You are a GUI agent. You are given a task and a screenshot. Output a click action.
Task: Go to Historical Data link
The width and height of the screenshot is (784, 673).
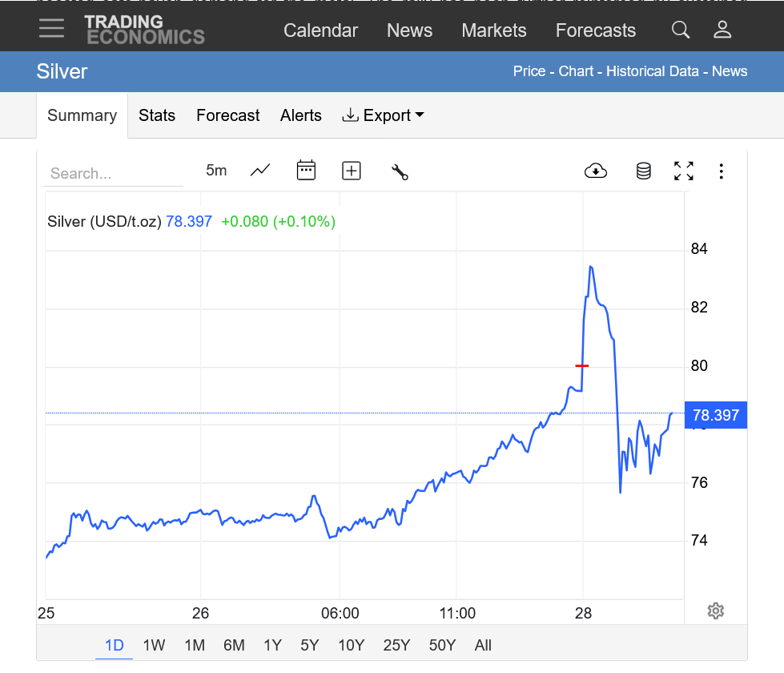tap(652, 71)
